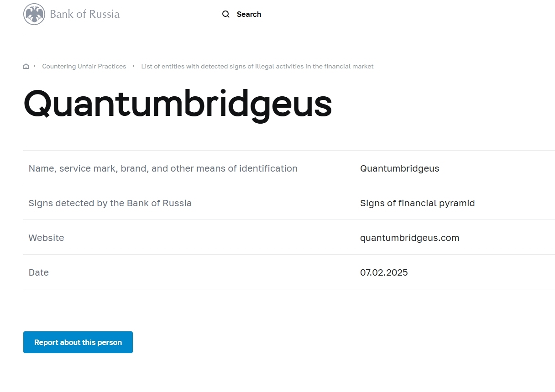The width and height of the screenshot is (555, 392).
Task: Open the List of entities breadcrumb link
Action: tap(257, 66)
